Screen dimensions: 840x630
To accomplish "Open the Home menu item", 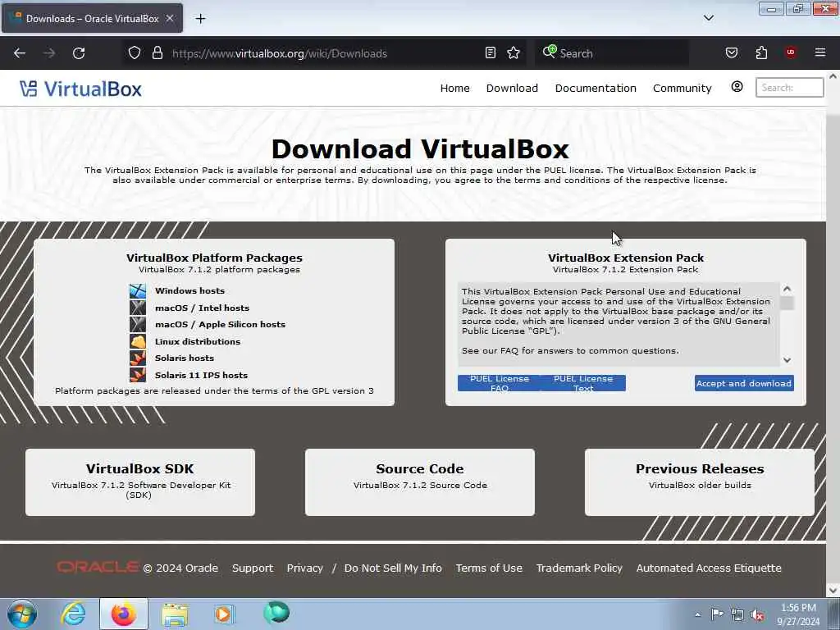I will tap(454, 88).
